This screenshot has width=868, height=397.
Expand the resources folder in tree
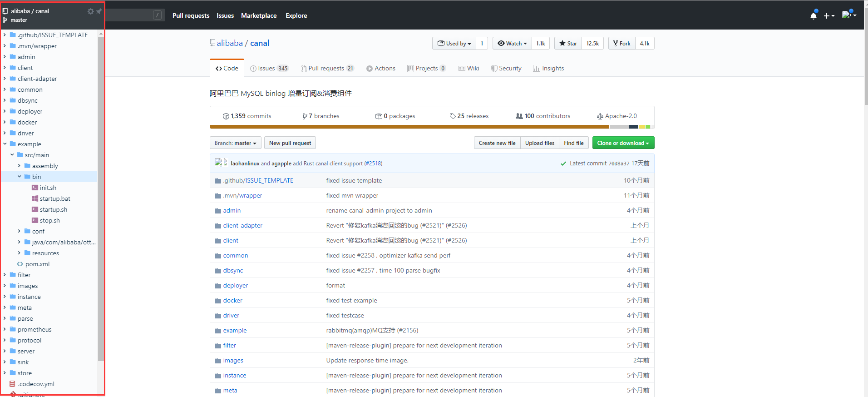pos(20,253)
